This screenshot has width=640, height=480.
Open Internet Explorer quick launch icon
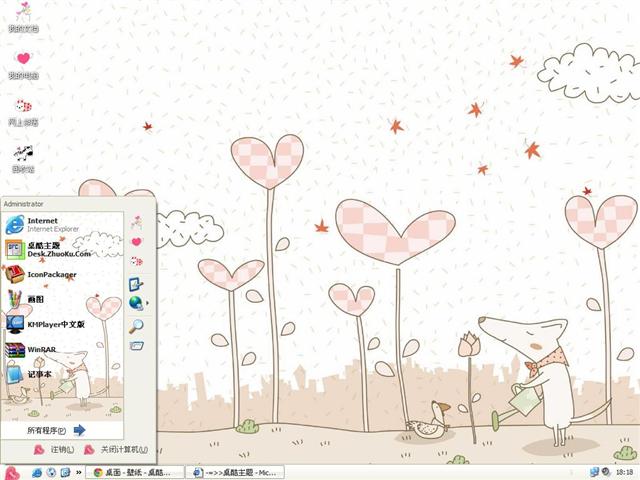37,473
